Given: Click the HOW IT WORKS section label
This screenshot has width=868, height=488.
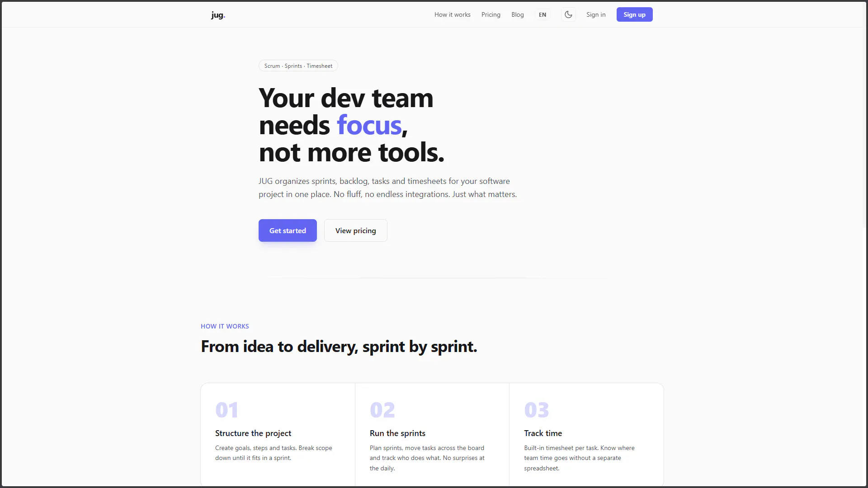Looking at the screenshot, I should click(x=225, y=326).
